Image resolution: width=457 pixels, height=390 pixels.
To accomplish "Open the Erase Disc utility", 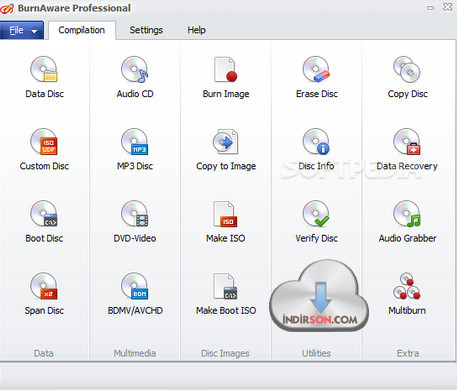I will pyautogui.click(x=317, y=77).
